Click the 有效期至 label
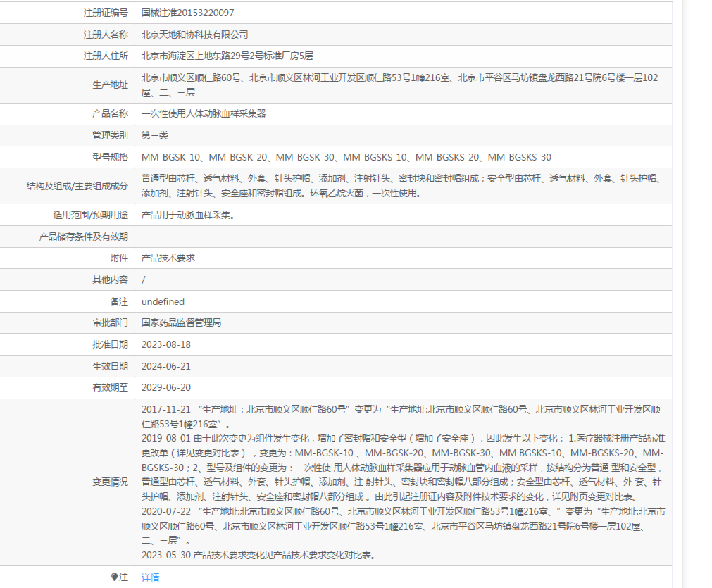The height and width of the screenshot is (588, 712). 111,387
